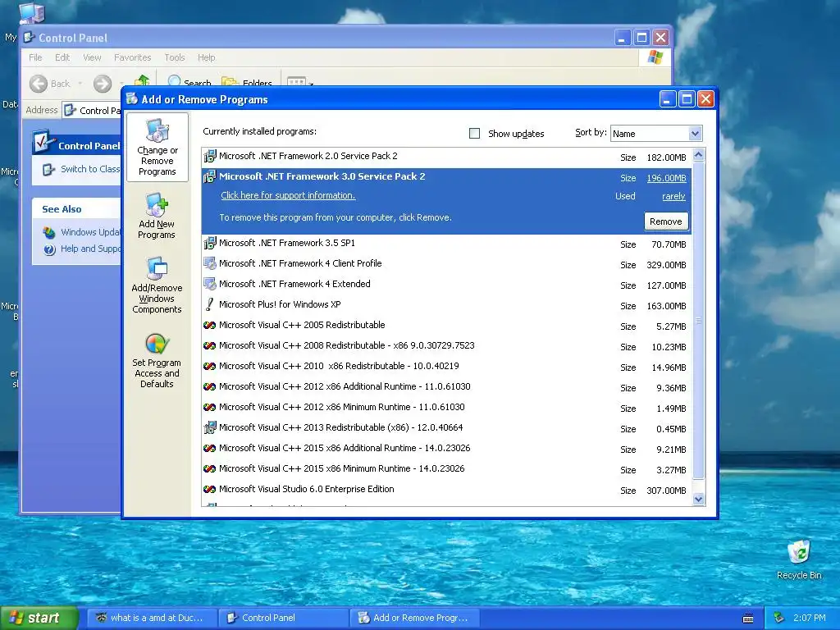
Task: Open Set Program Access and Defaults
Action: click(157, 360)
